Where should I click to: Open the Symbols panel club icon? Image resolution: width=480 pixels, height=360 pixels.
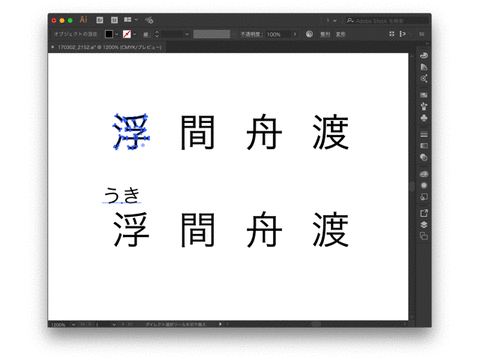[424, 118]
